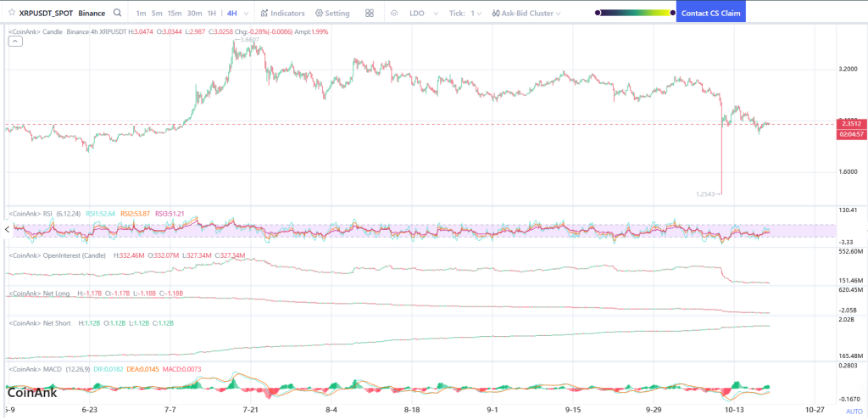Click the Contact CS Claim button
Viewport: 868px width, 420px height.
tap(711, 13)
